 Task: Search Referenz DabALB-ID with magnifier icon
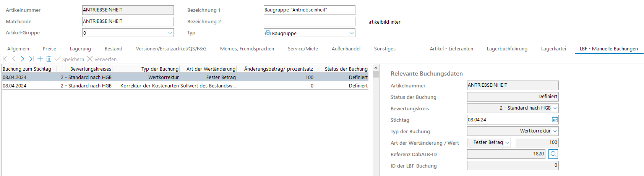point(553,154)
